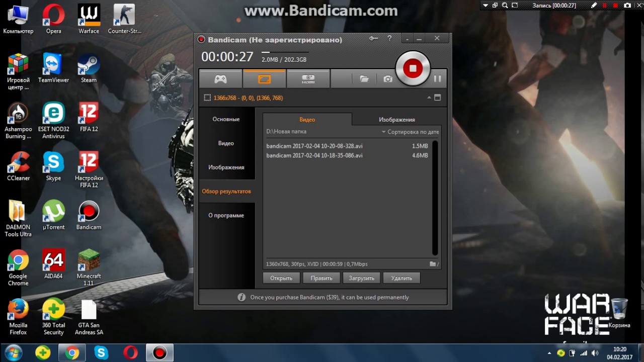Click the magnifier icon in recording bar
The height and width of the screenshot is (362, 644).
pyautogui.click(x=505, y=6)
